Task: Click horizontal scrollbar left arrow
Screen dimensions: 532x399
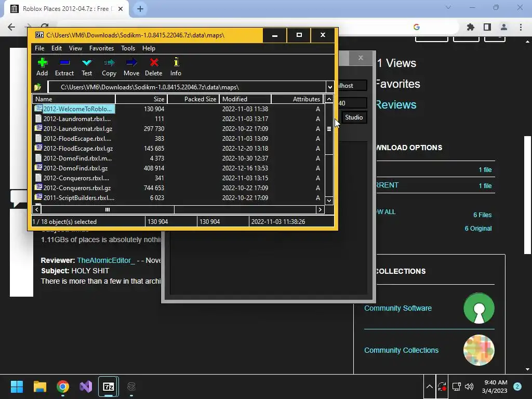Action: [x=37, y=210]
